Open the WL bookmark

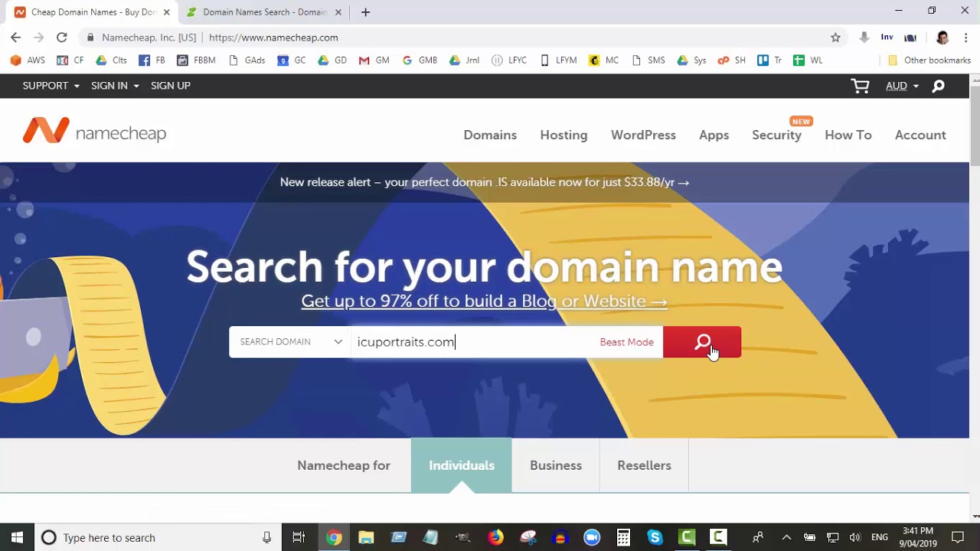(x=808, y=60)
